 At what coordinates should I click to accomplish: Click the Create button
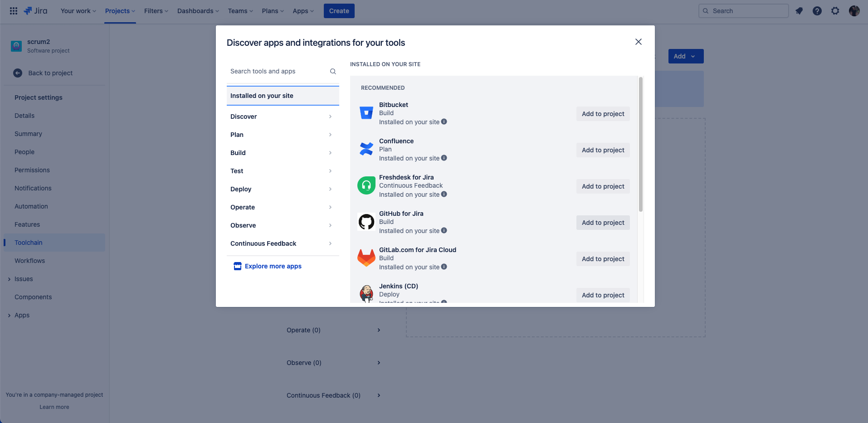[x=339, y=11]
